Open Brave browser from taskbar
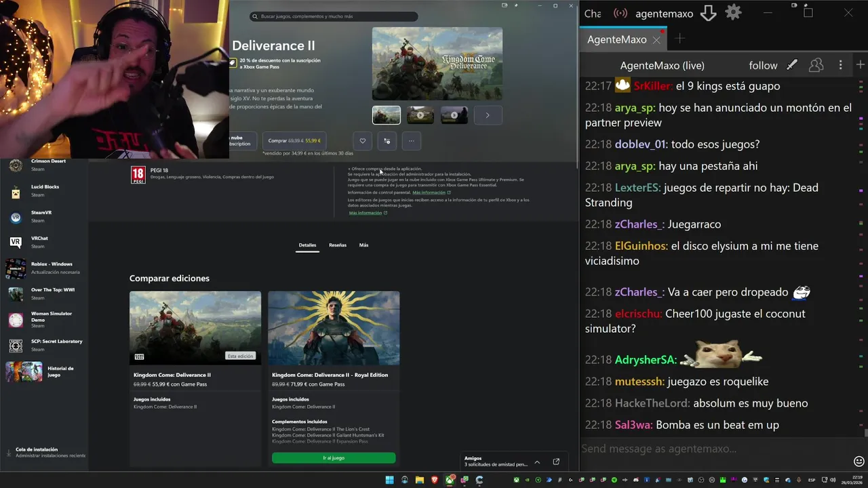This screenshot has height=488, width=868. [x=434, y=480]
